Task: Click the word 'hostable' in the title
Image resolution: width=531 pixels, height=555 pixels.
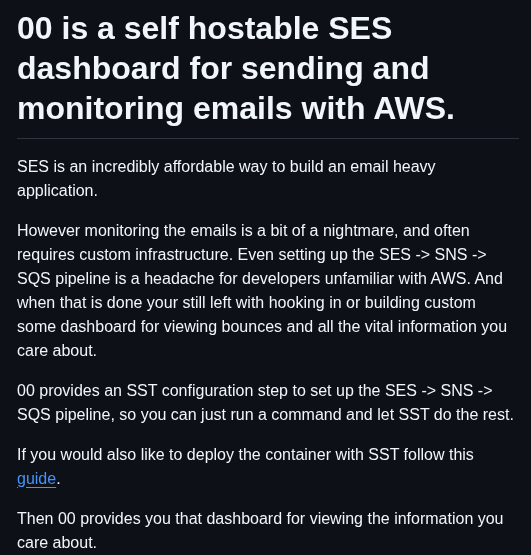Action: [253, 28]
